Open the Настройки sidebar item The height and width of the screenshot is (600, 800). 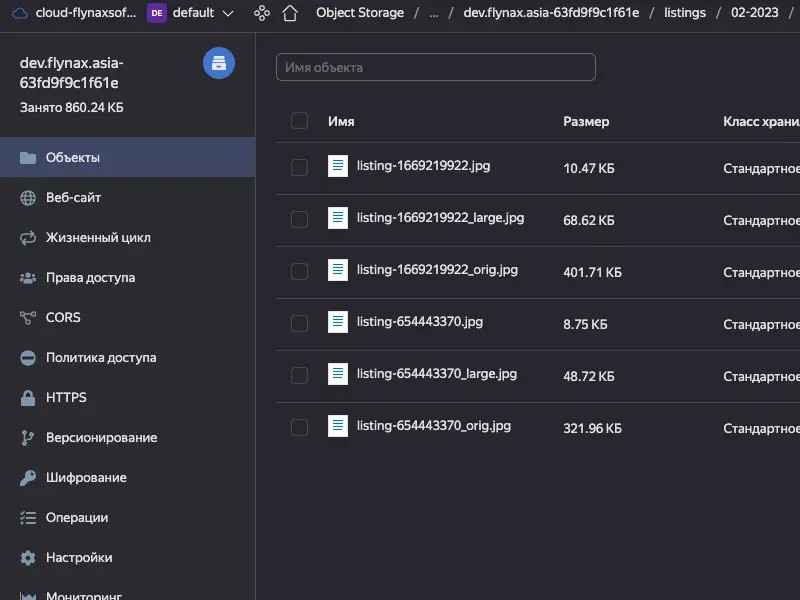(x=79, y=558)
